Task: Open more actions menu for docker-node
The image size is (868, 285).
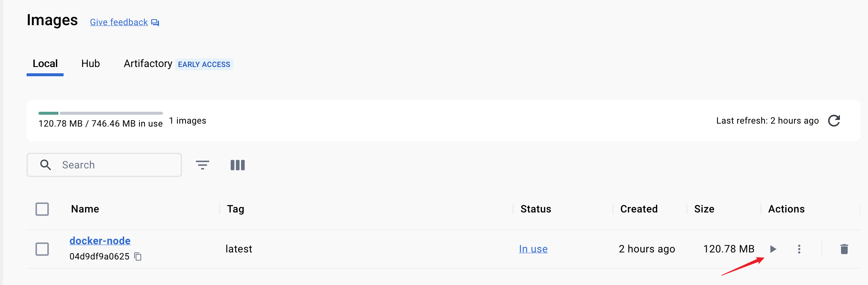Action: [799, 249]
